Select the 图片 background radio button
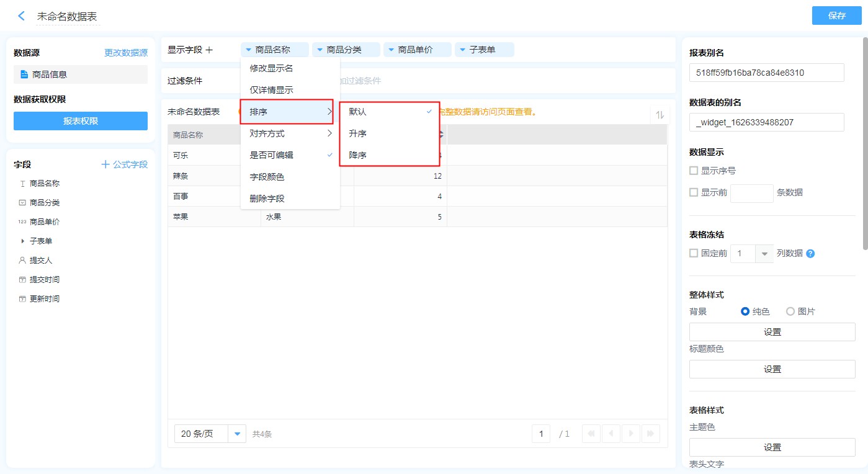Image resolution: width=868 pixels, height=474 pixels. tap(790, 311)
